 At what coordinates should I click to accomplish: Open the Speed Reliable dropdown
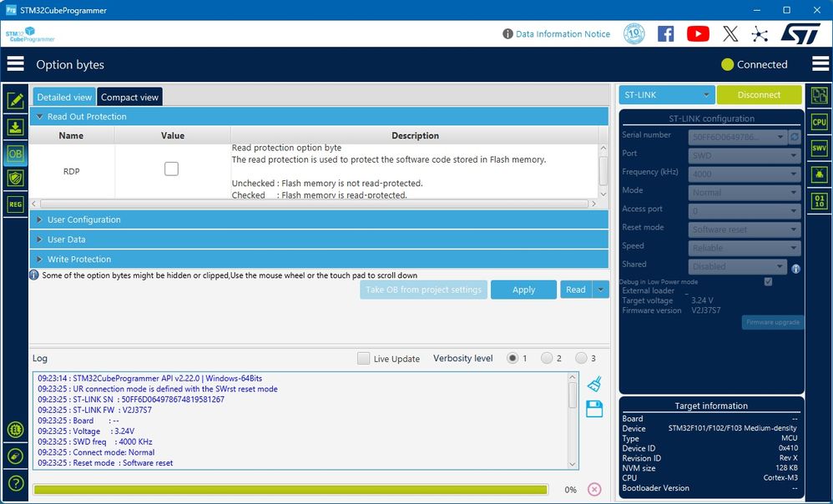coord(745,248)
